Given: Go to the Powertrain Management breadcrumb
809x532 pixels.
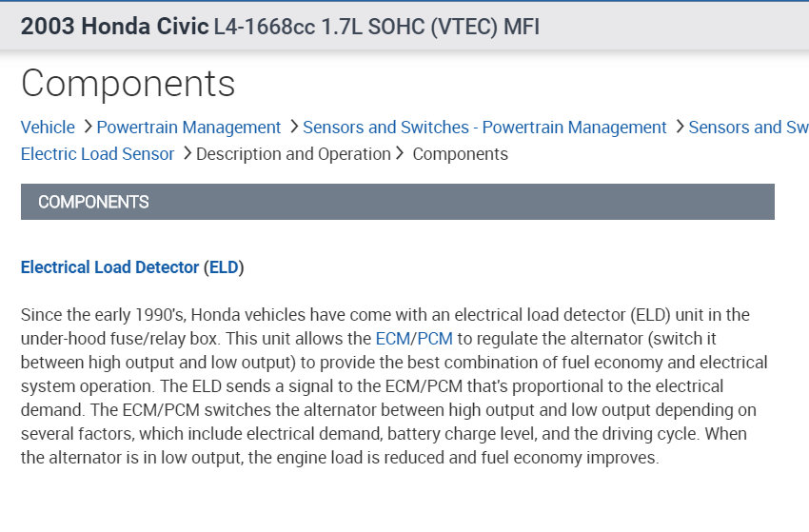Looking at the screenshot, I should (188, 128).
